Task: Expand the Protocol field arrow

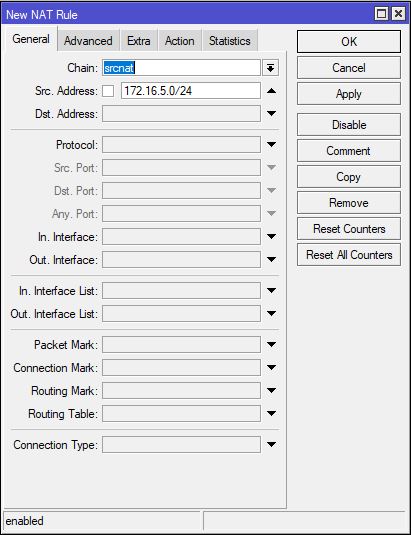Action: point(271,145)
